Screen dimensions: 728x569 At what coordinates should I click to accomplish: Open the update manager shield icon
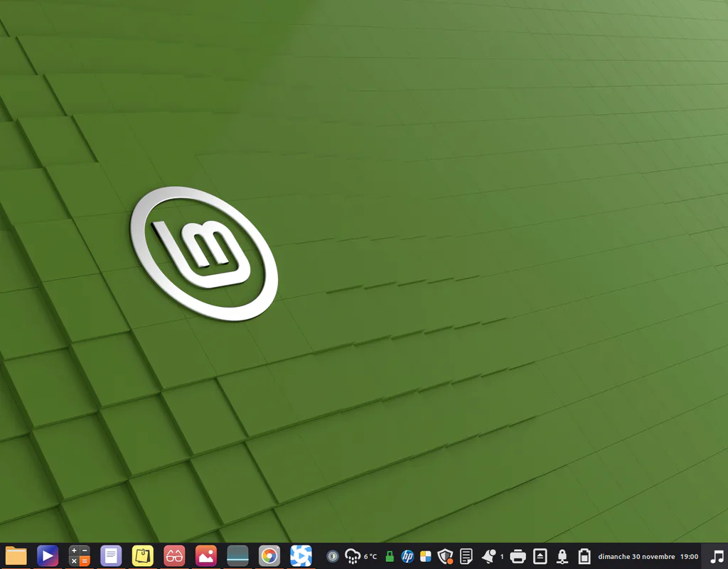[445, 556]
